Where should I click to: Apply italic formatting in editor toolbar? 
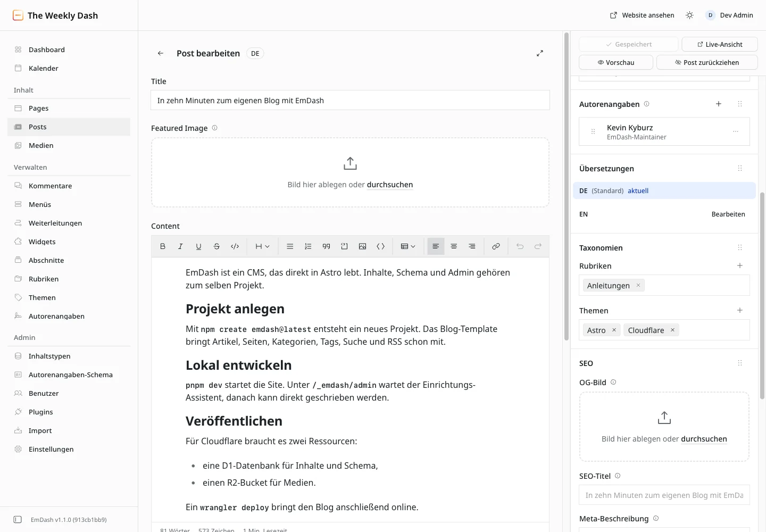[x=180, y=246]
